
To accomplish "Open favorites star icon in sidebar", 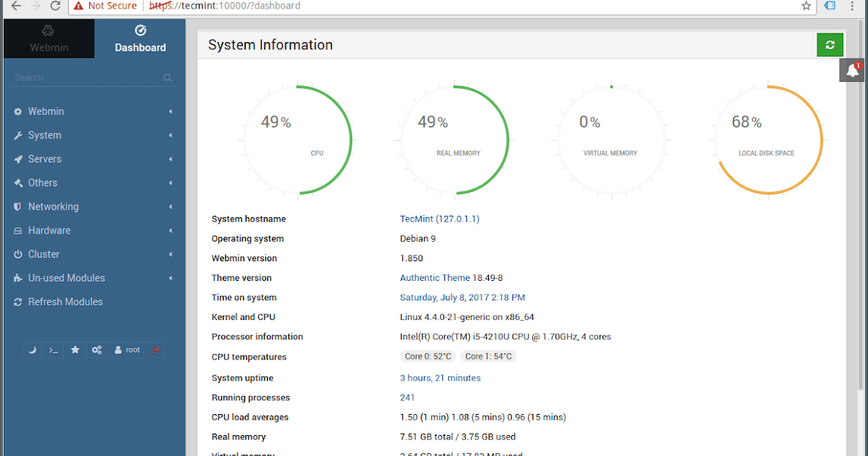I will click(x=75, y=350).
